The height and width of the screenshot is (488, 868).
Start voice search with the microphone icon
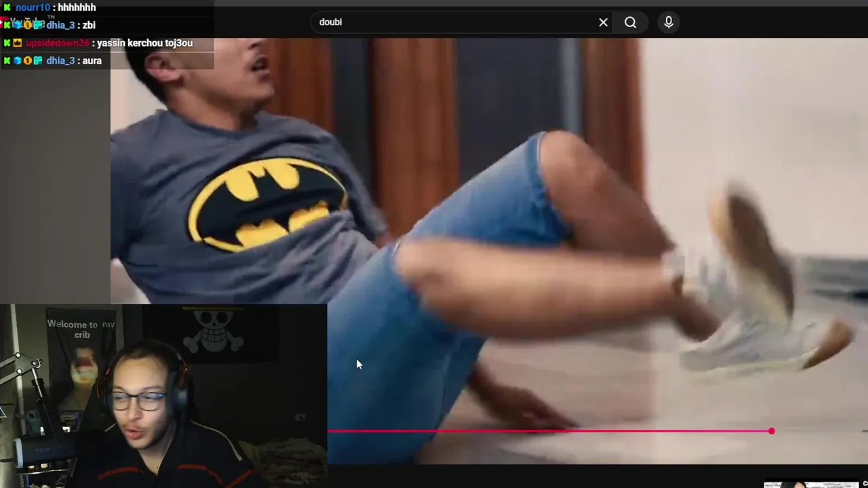[x=669, y=22]
